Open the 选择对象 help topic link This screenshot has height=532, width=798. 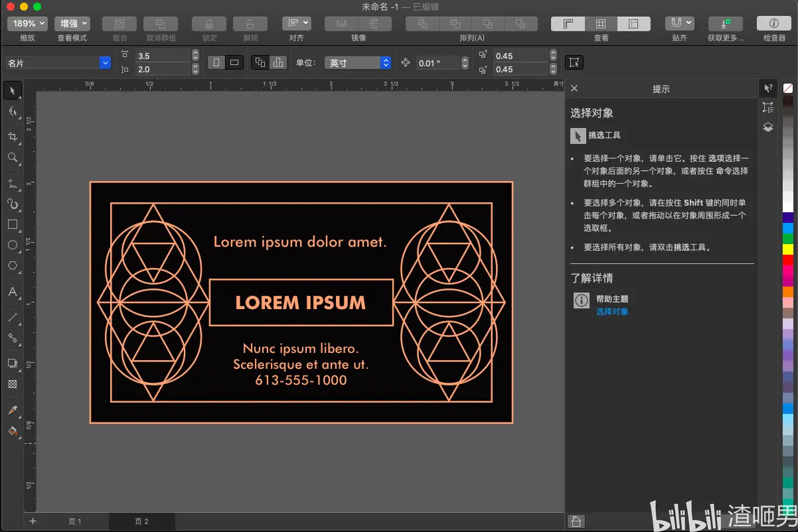pos(612,311)
